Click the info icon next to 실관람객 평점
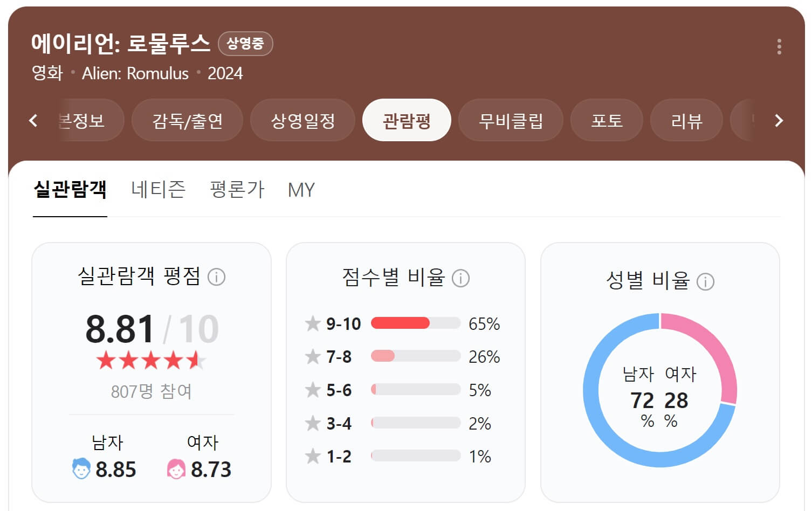This screenshot has width=812, height=511. click(x=217, y=277)
